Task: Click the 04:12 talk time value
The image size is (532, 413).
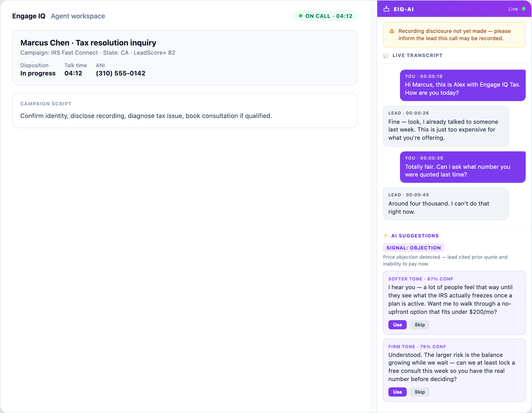Action: coord(73,73)
